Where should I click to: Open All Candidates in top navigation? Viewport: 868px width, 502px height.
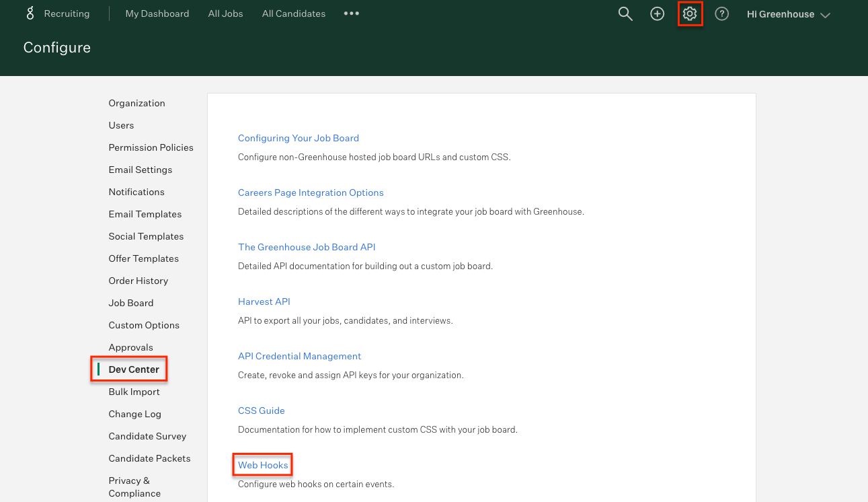point(294,13)
